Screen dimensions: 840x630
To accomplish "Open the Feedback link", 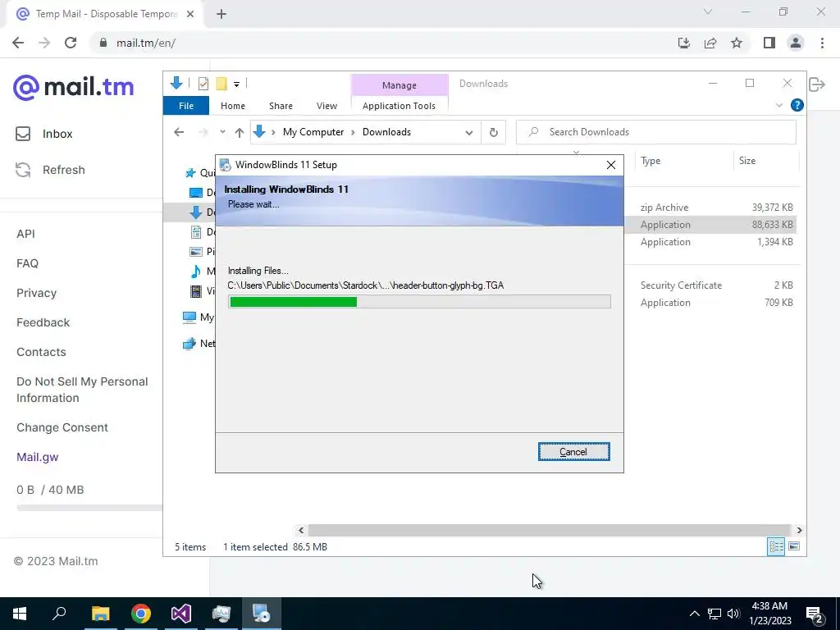I will tap(43, 322).
